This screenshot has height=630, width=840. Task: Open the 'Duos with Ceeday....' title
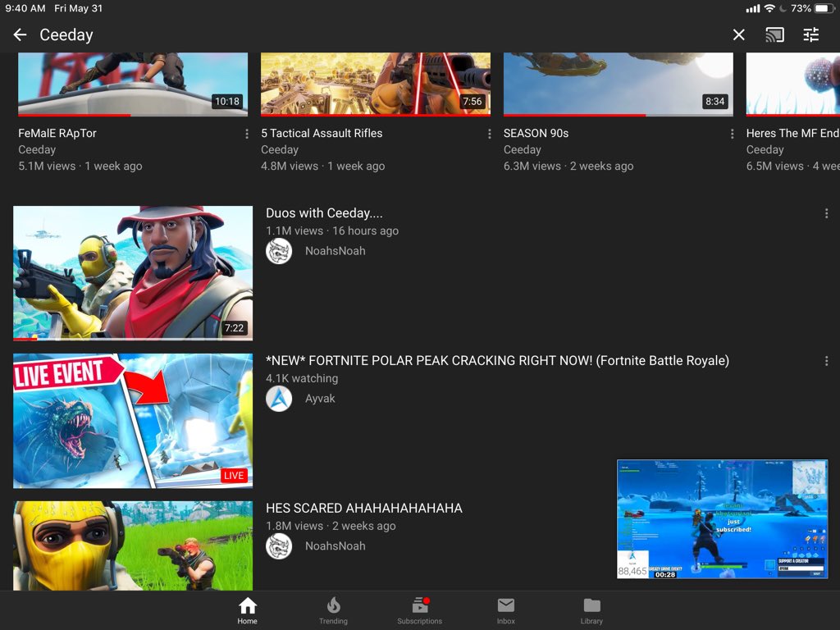point(324,213)
